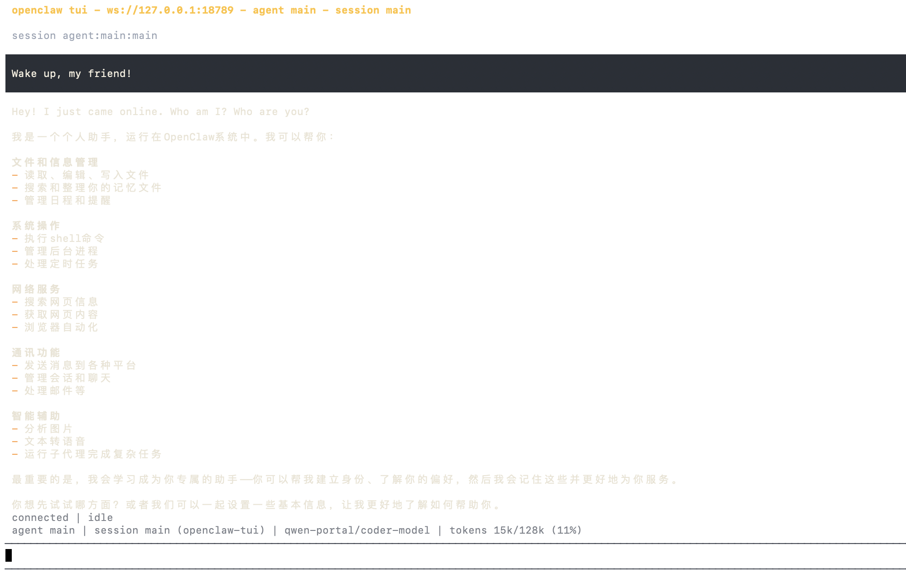This screenshot has height=588, width=906.
Task: Click the 'Wake up, my friend!' message
Action: tap(72, 74)
